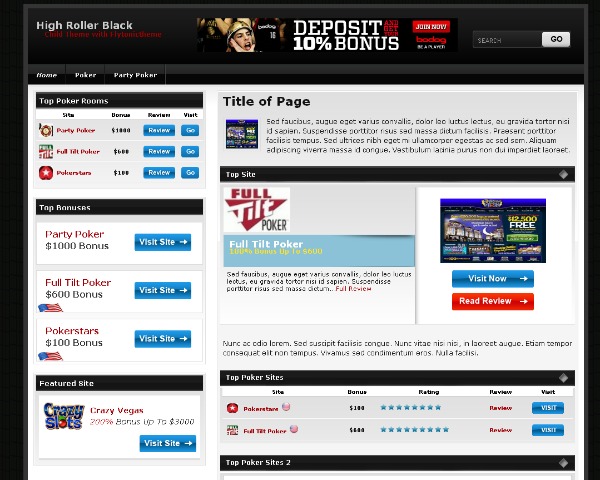Click Review link in Full Tilt Poker table row
Image resolution: width=600 pixels, height=480 pixels.
coord(501,430)
